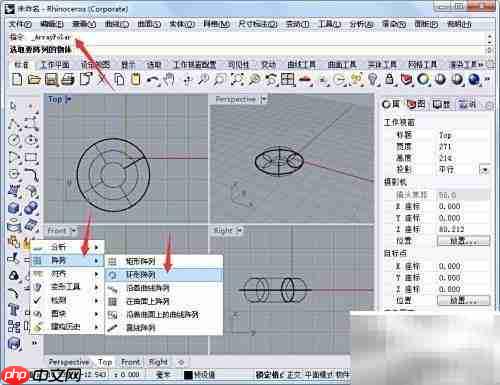Image resolution: width=500 pixels, height=385 pixels.
Task: Choose 沿着曲面上的曲线阵列 entry
Action: (x=164, y=314)
